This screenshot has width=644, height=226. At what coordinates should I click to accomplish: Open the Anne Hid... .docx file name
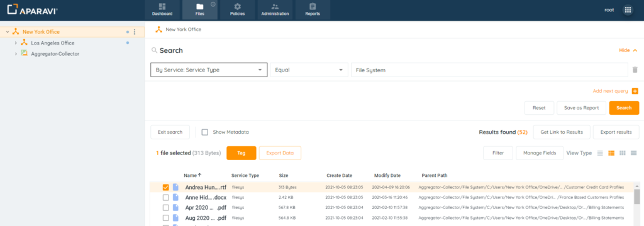point(206,197)
